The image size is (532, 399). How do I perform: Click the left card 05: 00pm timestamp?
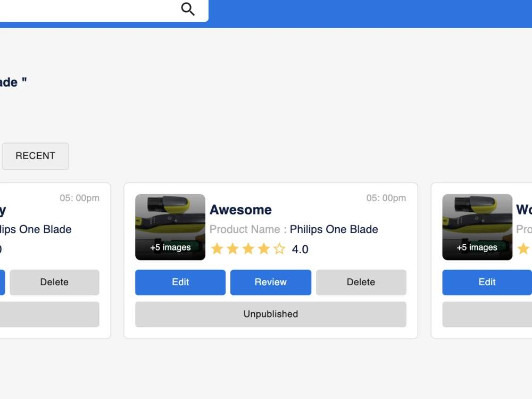click(80, 198)
